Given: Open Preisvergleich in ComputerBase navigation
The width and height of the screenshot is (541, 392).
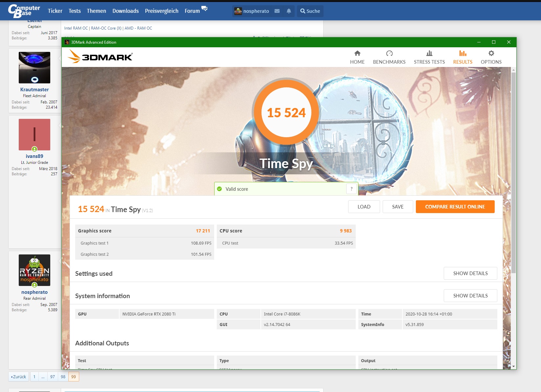Looking at the screenshot, I should click(x=162, y=11).
